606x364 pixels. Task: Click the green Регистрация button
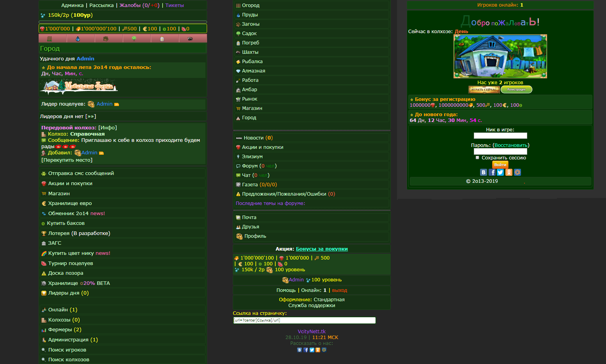point(516,90)
